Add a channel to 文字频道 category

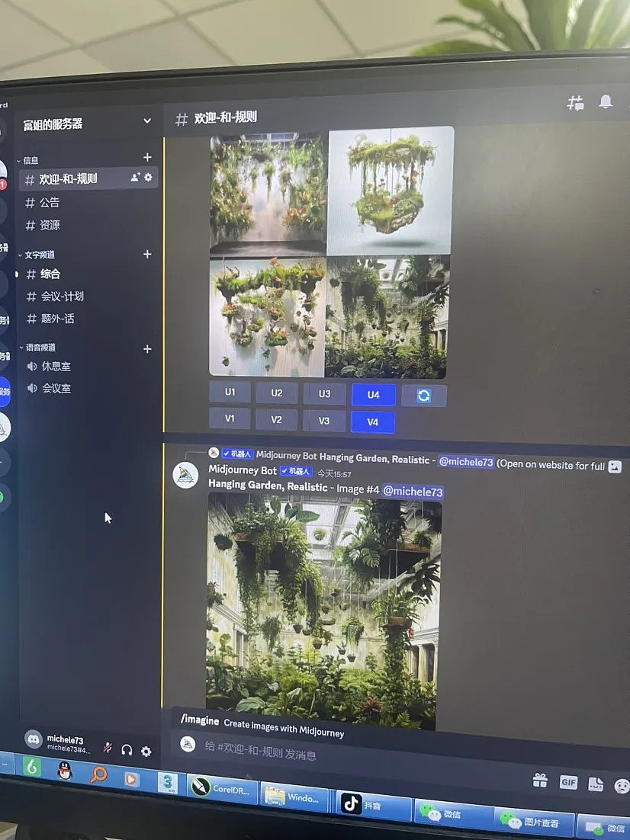click(147, 254)
